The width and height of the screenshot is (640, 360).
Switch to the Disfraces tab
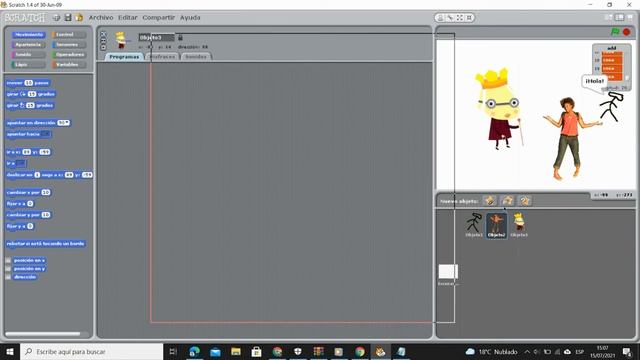[x=162, y=57]
